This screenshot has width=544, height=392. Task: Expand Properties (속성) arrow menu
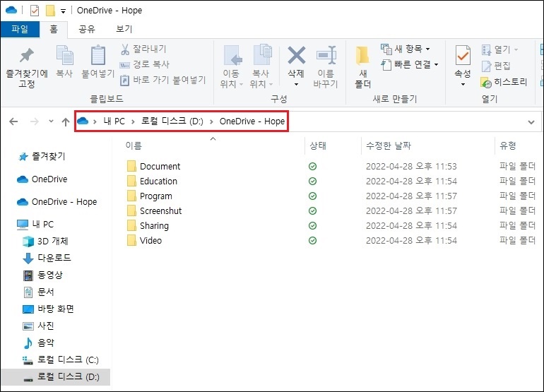tap(463, 84)
